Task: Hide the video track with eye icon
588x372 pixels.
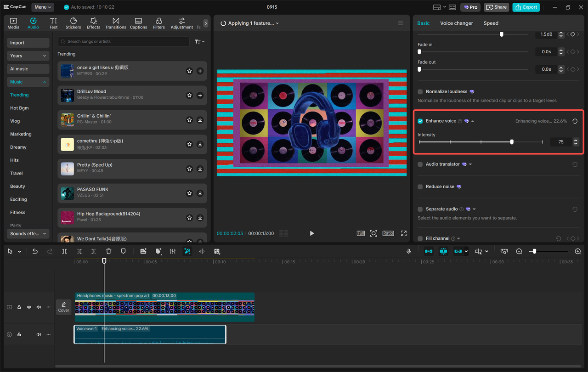Action: (x=29, y=307)
